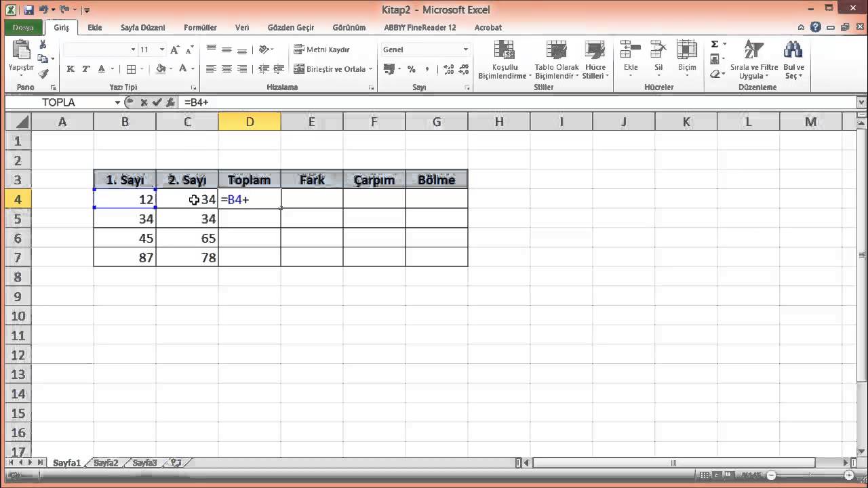Click the Clear eraser icon
The height and width of the screenshot is (488, 868).
tap(716, 75)
